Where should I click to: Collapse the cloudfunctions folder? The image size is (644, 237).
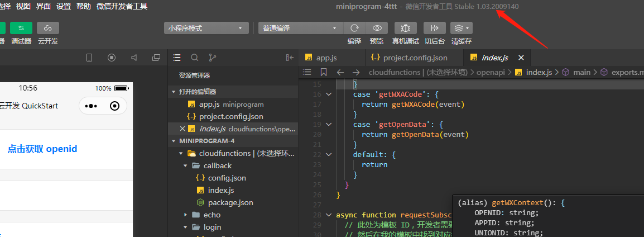(x=233, y=154)
